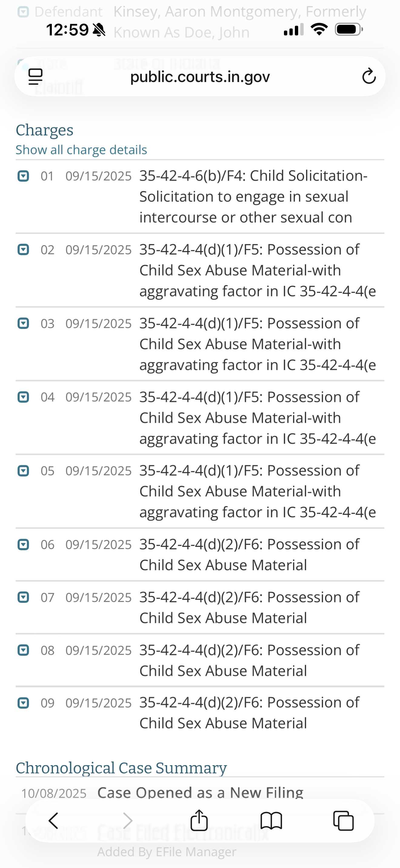This screenshot has width=400, height=868.
Task: Tap the Safari forward arrow
Action: [x=128, y=820]
